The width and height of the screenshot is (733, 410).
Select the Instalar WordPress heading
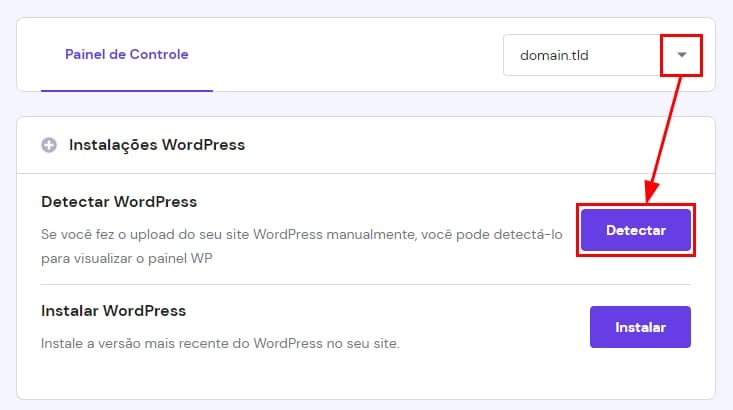114,311
